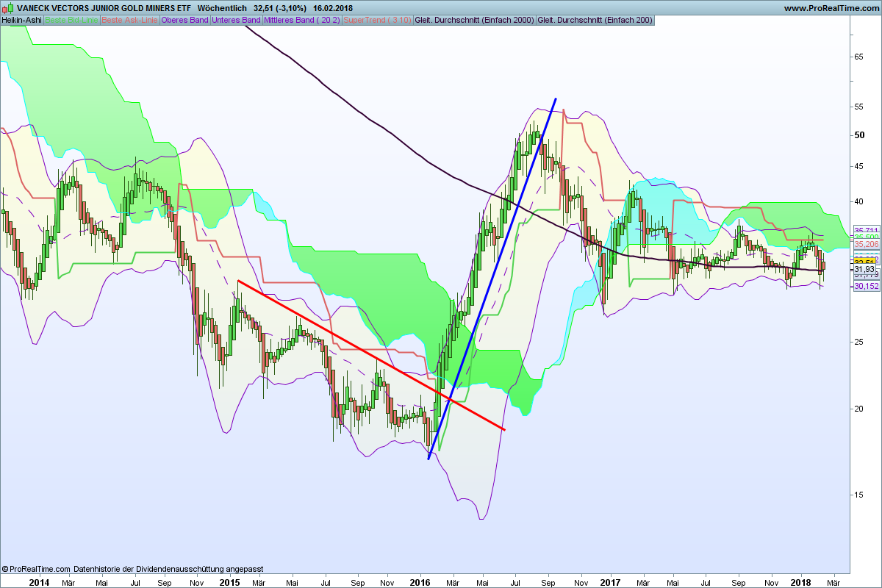The height and width of the screenshot is (588, 882).
Task: Click the VANECK VECTORS JUNIOR GOLD MINERS ETF title
Action: 104,8
